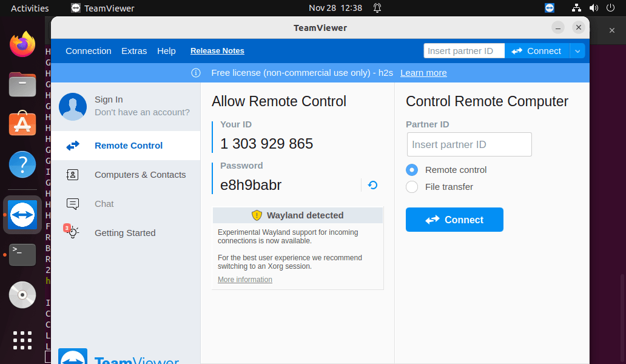This screenshot has height=364, width=626.
Task: Generate a new password with the refresh icon
Action: click(372, 185)
